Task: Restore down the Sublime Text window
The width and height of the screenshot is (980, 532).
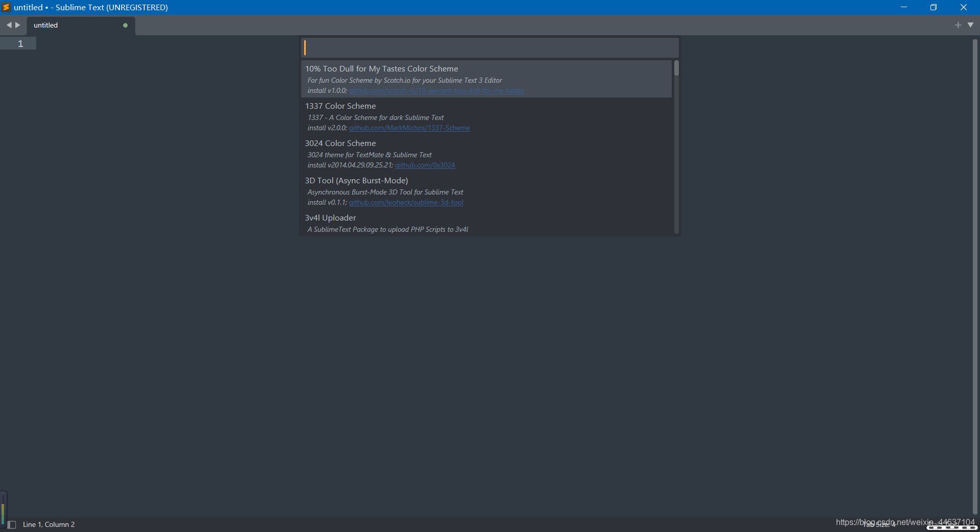Action: click(934, 7)
